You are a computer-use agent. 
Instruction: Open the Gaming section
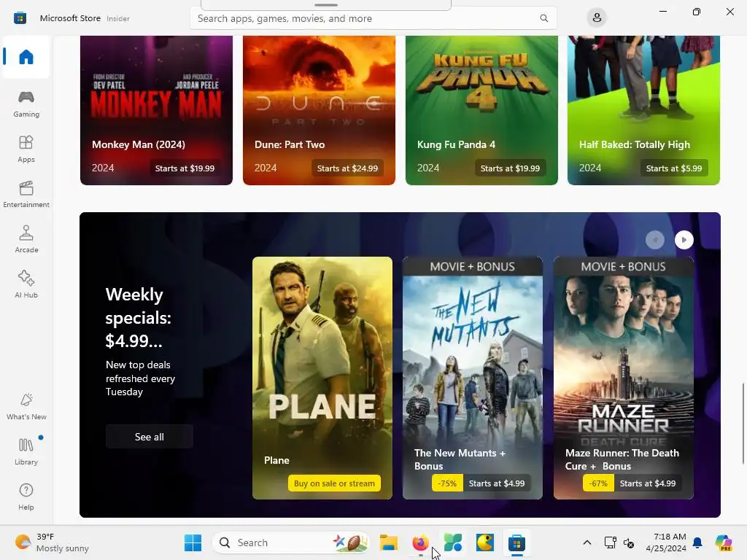26,104
